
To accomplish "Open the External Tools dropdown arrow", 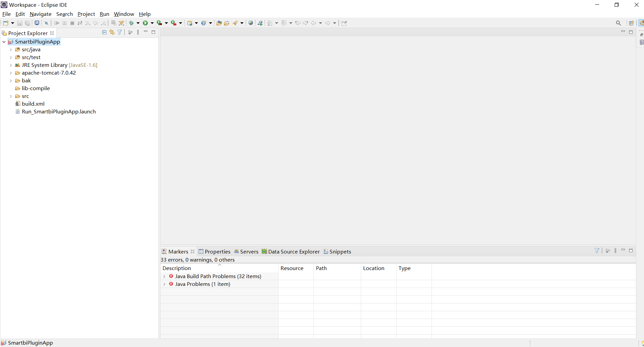I will [x=180, y=23].
